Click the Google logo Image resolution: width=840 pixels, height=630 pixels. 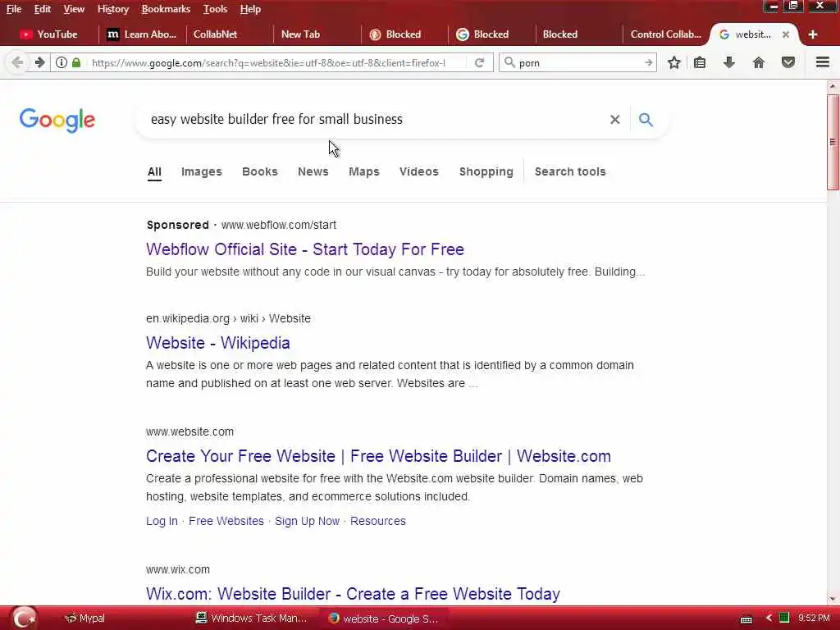tap(57, 120)
